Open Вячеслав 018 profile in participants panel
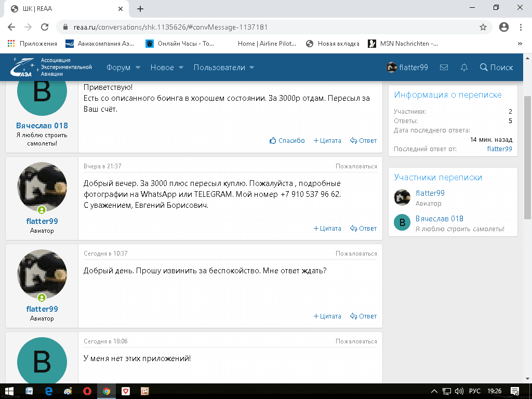 [x=439, y=219]
